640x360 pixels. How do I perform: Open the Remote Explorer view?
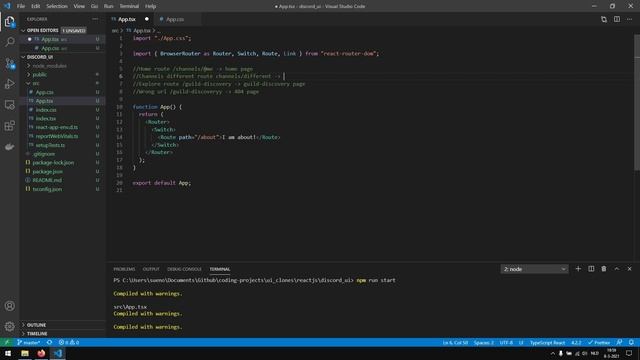(x=9, y=105)
